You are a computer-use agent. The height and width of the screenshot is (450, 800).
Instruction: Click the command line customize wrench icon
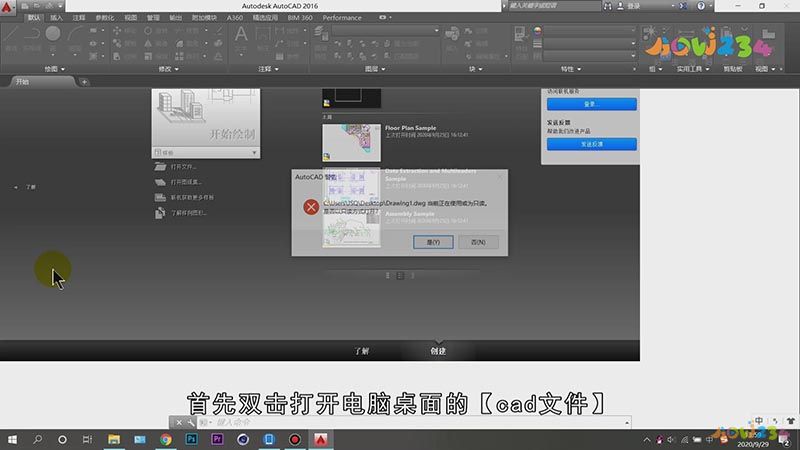191,422
